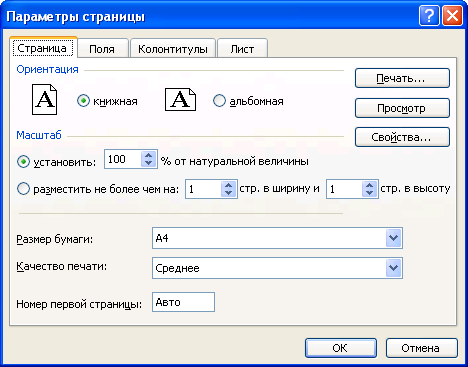Increase pages wide spinner value
Screen dimensions: 468x367
point(229,185)
